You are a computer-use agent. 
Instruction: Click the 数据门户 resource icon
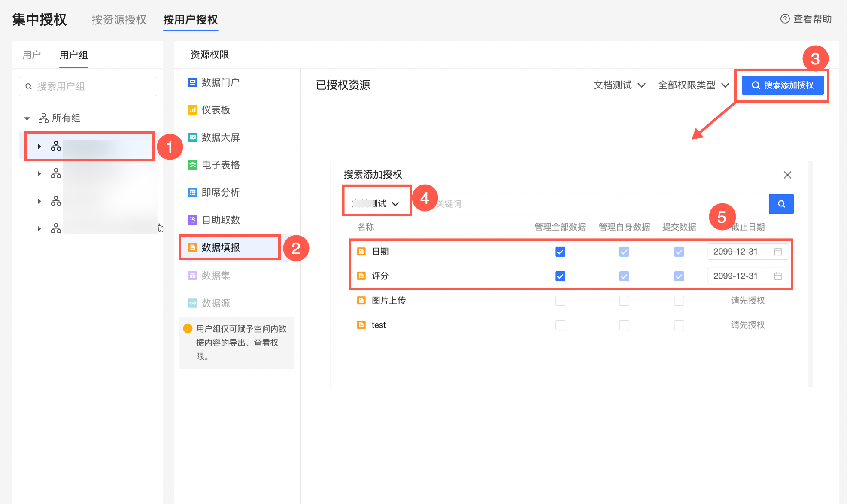tap(192, 82)
